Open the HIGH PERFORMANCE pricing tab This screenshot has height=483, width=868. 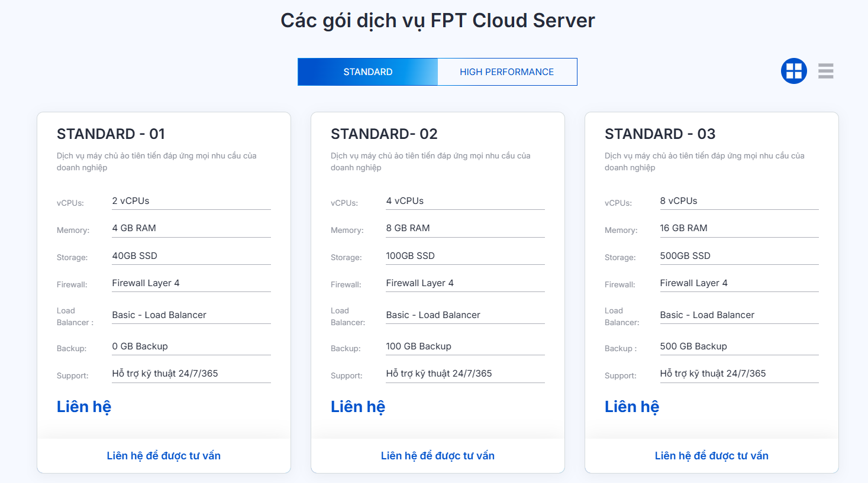[x=507, y=72]
